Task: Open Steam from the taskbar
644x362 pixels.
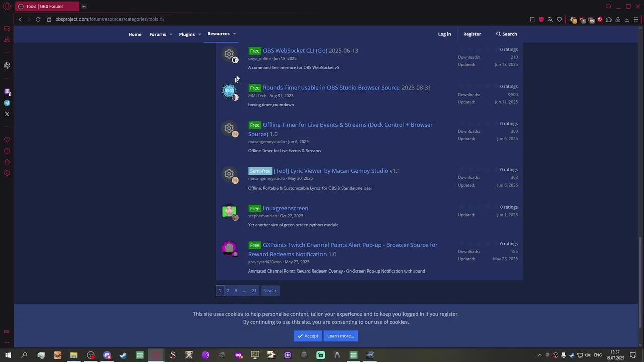Action: pos(123,355)
